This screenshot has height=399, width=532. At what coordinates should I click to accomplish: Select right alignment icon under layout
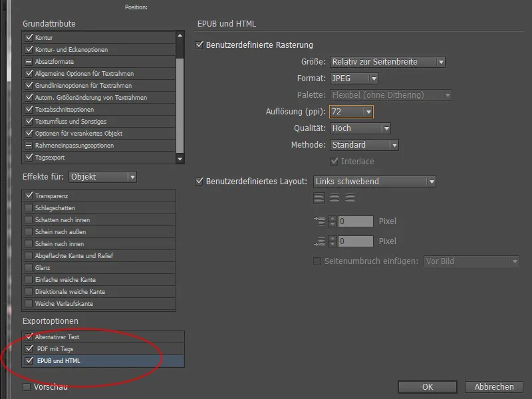(x=350, y=198)
